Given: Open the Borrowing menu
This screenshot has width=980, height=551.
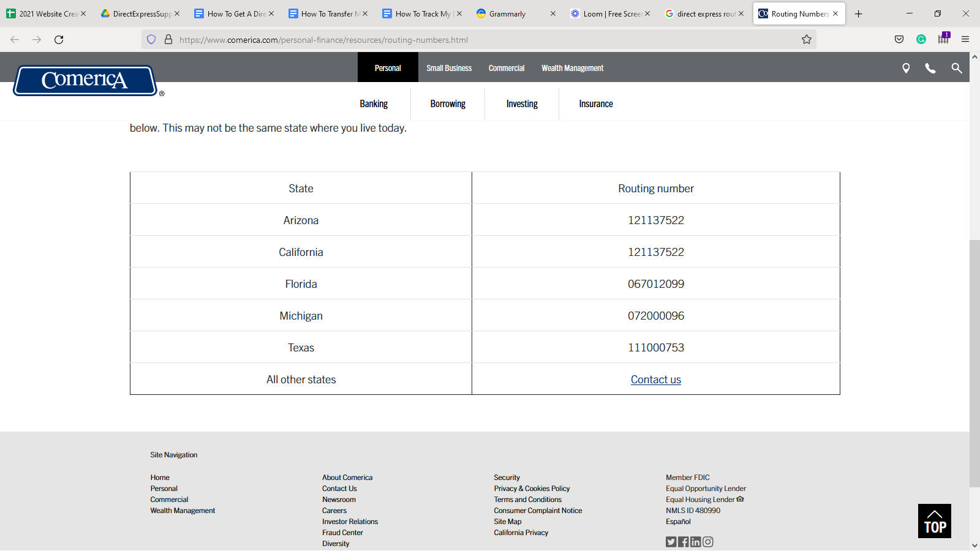Looking at the screenshot, I should click(x=448, y=104).
